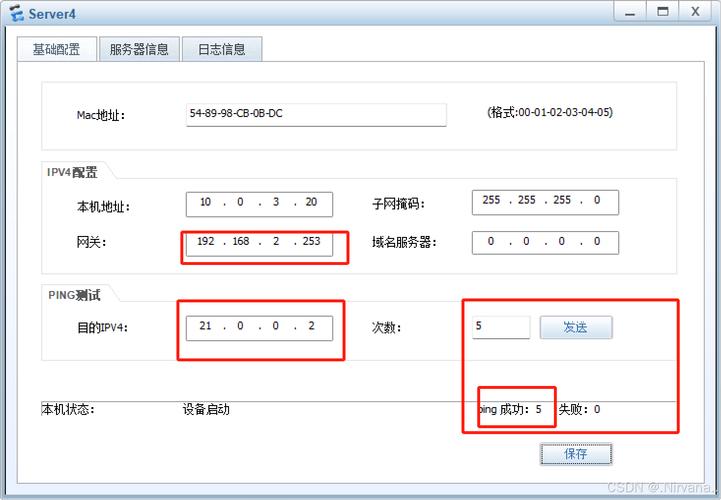Click the MAC format hint text 格式:00-01-02-03-04-05
This screenshot has width=721, height=500.
[549, 112]
